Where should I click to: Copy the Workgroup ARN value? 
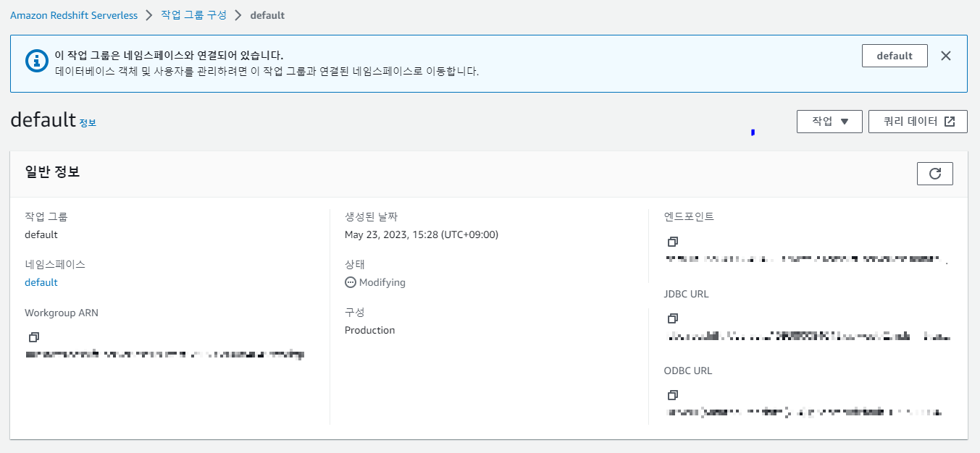click(x=33, y=337)
